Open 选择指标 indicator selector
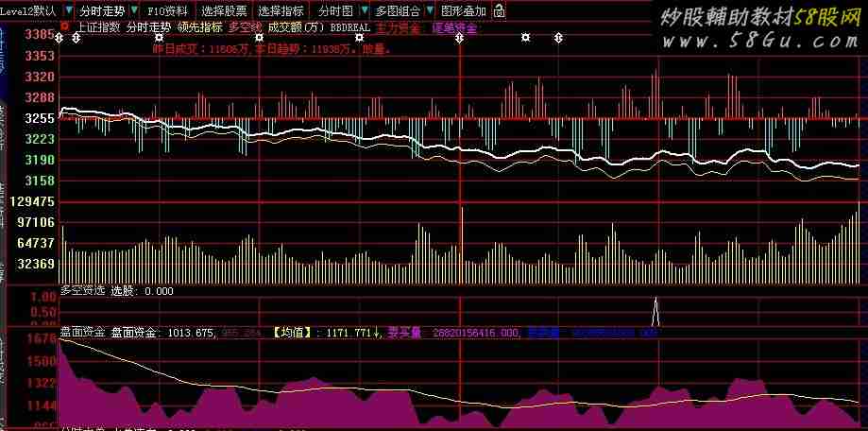The image size is (868, 431). tap(281, 10)
